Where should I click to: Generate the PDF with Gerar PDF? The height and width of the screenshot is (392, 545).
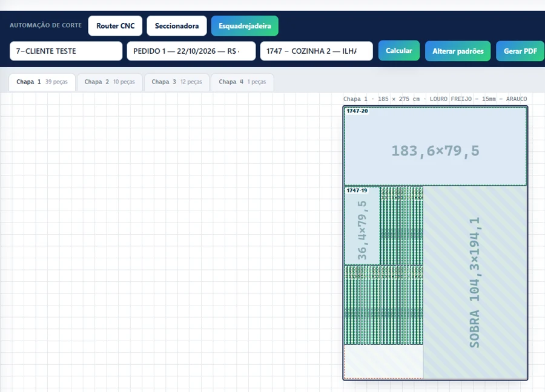tap(520, 51)
